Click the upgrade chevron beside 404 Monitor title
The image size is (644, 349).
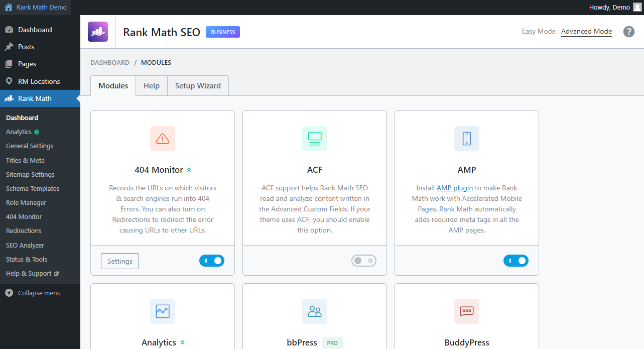[x=189, y=170]
